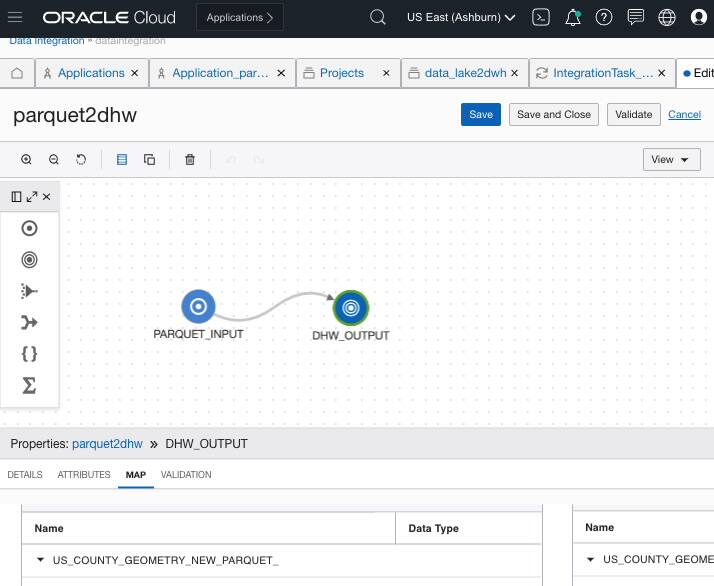The height and width of the screenshot is (586, 714).
Task: Open the hamburger navigation menu
Action: (x=15, y=17)
